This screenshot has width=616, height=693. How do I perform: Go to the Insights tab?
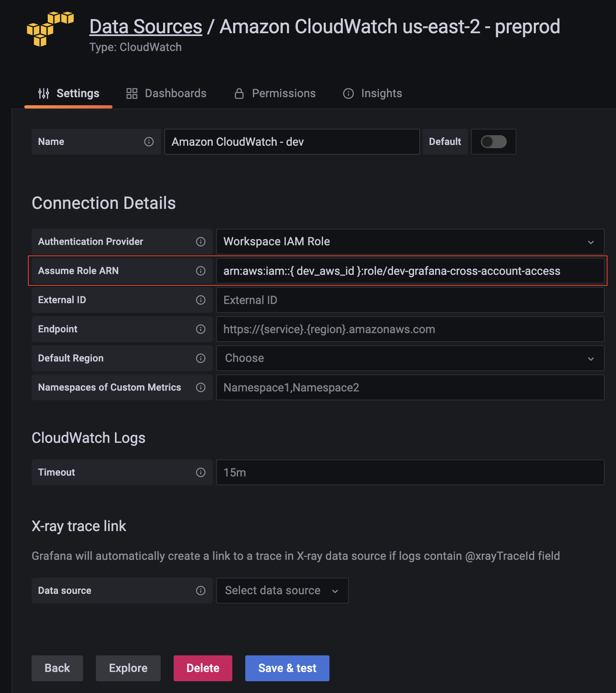[373, 94]
